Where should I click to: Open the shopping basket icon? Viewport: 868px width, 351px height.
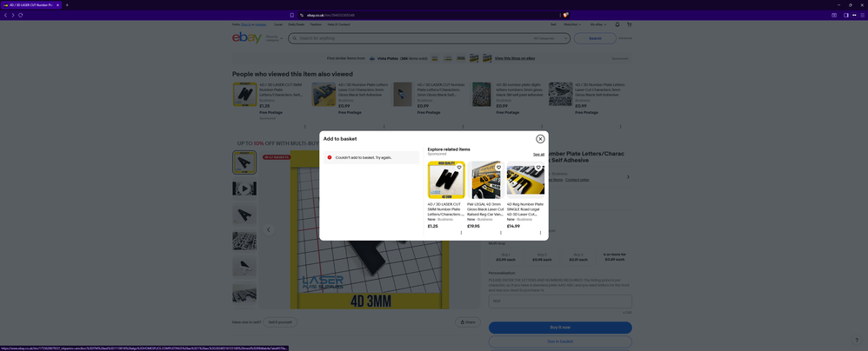point(629,24)
